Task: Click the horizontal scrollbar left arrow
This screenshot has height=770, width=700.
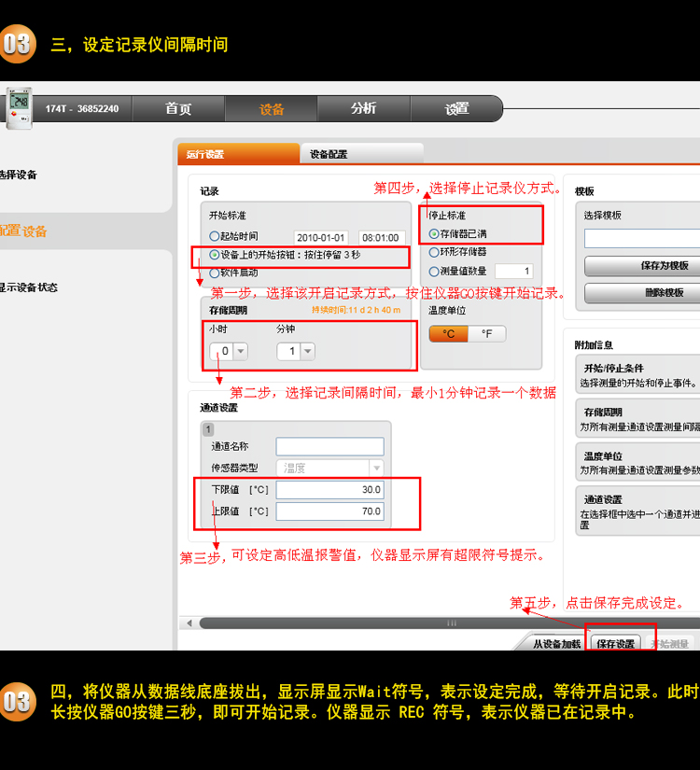Action: [189, 623]
